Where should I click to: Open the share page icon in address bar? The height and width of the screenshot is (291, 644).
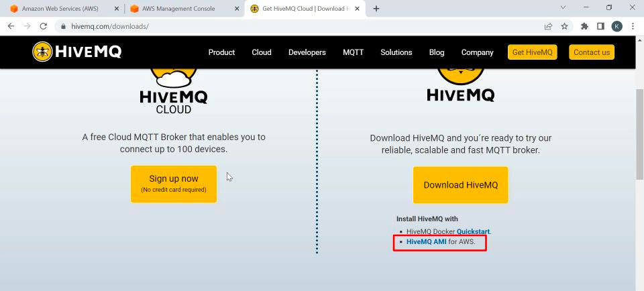pos(548,26)
